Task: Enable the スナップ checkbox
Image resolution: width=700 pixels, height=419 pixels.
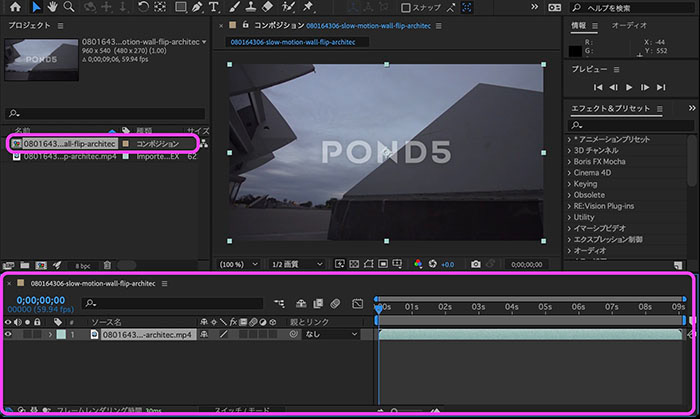Action: tap(405, 8)
